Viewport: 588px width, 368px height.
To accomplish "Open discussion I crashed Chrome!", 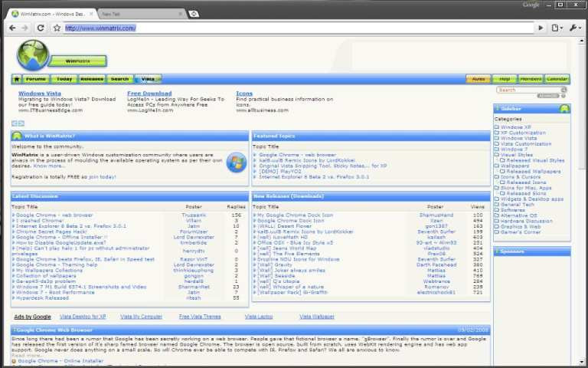I will point(40,221).
